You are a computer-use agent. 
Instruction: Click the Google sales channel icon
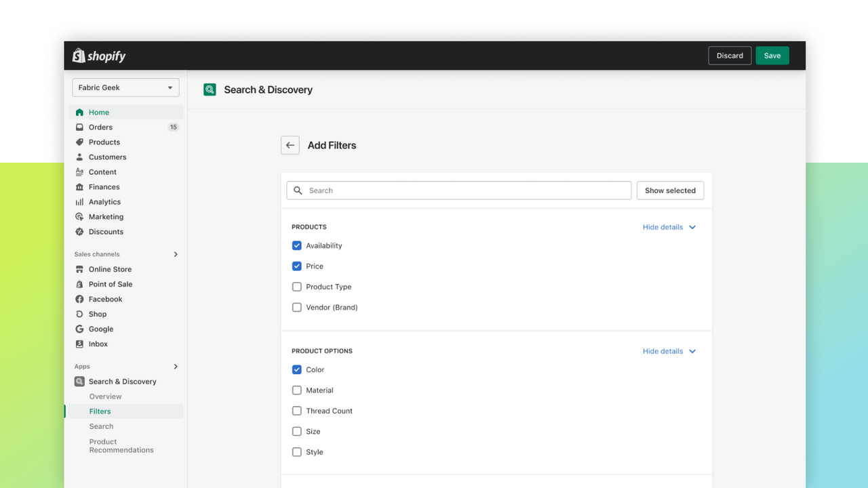point(79,329)
